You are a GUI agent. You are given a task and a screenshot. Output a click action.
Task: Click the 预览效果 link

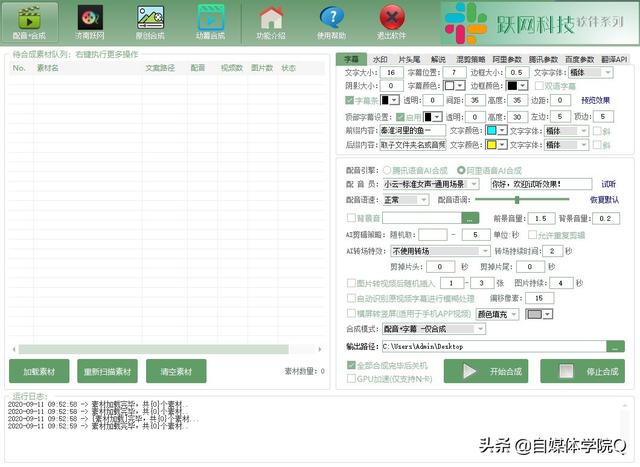click(596, 100)
